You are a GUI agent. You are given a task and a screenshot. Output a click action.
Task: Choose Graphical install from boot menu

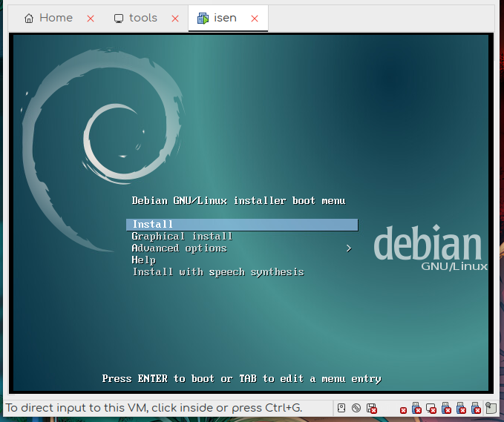point(182,236)
